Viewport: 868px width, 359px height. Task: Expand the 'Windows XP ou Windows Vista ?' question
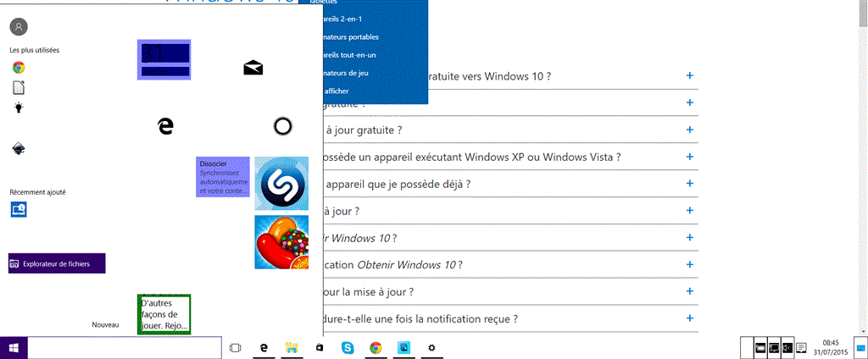tap(690, 157)
